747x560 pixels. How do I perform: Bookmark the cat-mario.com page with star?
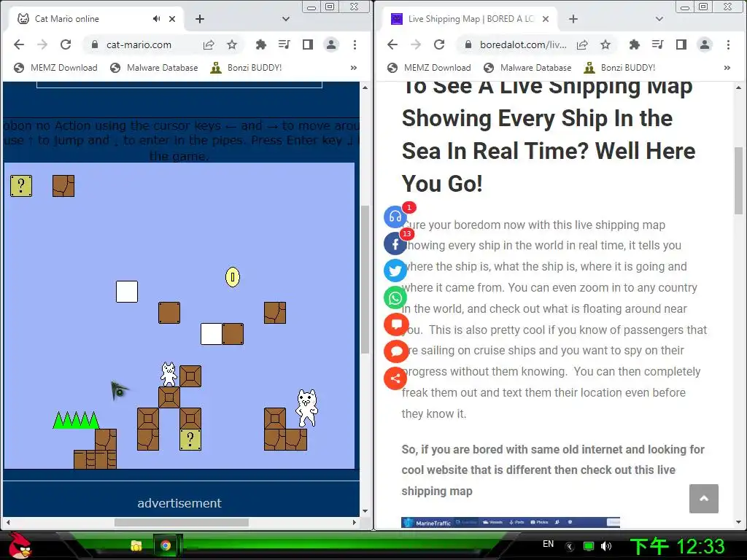(x=232, y=44)
